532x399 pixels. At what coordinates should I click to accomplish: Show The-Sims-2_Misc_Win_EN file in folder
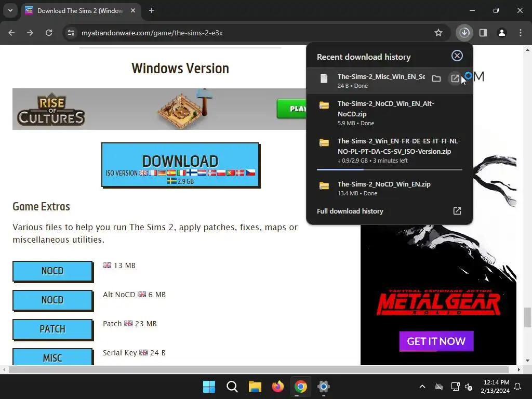point(436,79)
